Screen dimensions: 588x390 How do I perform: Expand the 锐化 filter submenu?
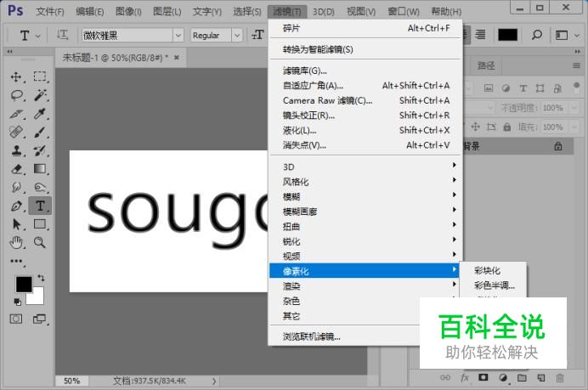365,241
